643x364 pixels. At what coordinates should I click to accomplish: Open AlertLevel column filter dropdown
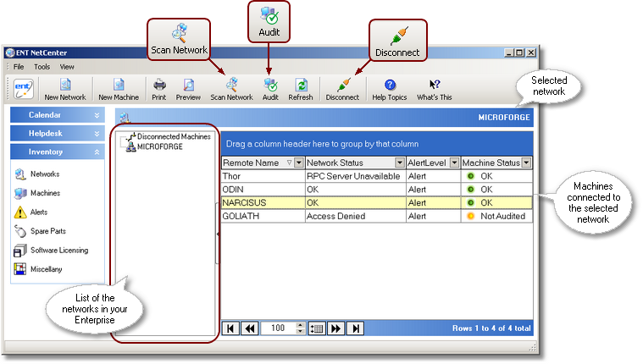click(454, 163)
